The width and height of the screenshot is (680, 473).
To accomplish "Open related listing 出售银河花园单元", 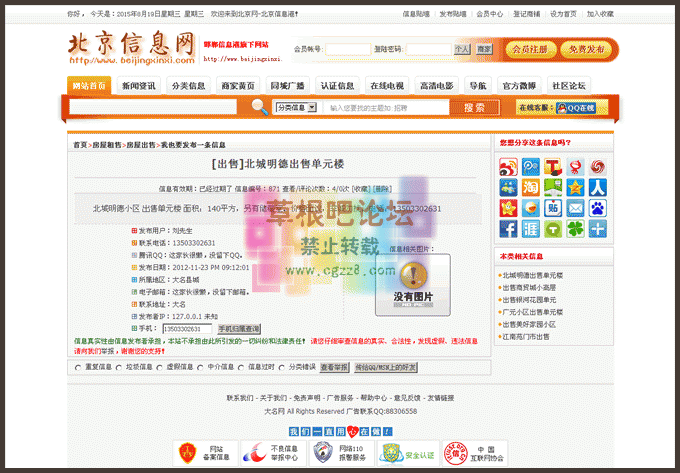I will click(529, 300).
